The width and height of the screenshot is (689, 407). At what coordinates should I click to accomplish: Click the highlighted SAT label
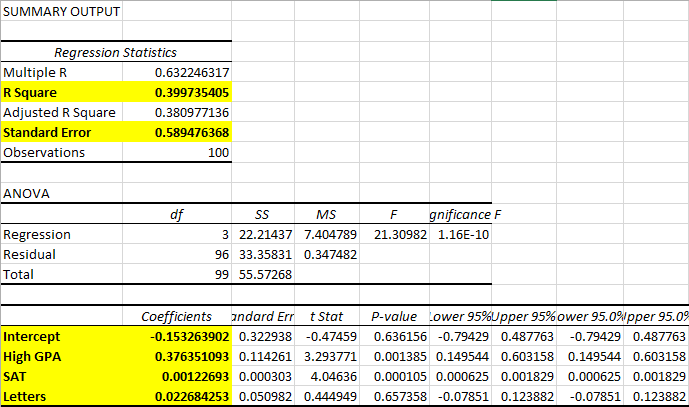pos(62,376)
